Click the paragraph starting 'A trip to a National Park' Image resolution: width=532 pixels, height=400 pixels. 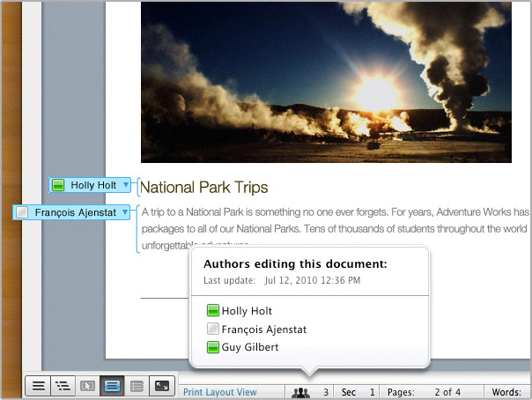tap(336, 228)
